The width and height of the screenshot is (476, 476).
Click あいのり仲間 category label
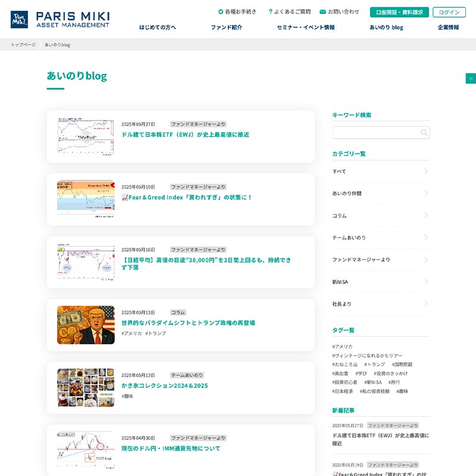347,193
